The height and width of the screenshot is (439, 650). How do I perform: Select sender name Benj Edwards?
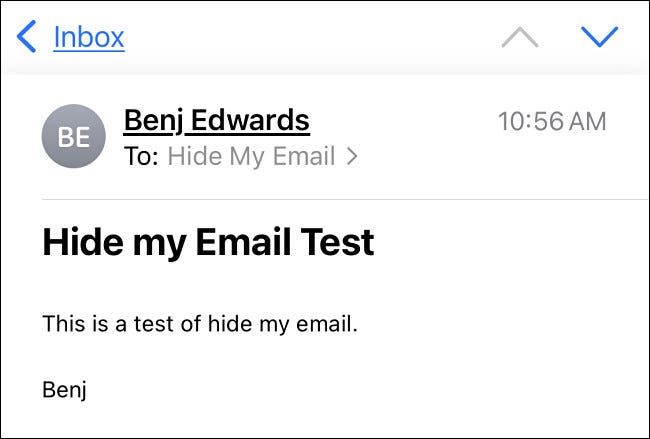point(216,122)
